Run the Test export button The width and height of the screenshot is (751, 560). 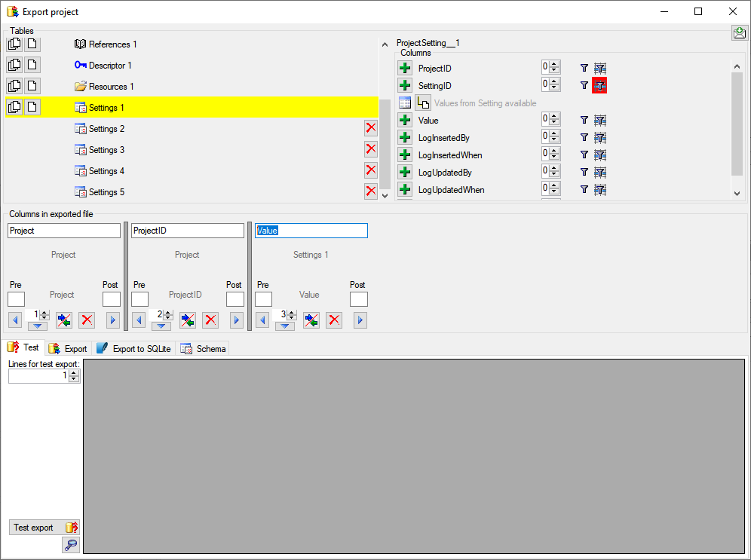click(x=44, y=528)
